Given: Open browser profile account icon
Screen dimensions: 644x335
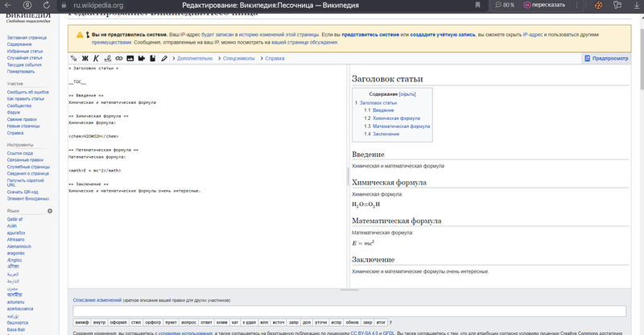Looking at the screenshot, I should coord(27,6).
